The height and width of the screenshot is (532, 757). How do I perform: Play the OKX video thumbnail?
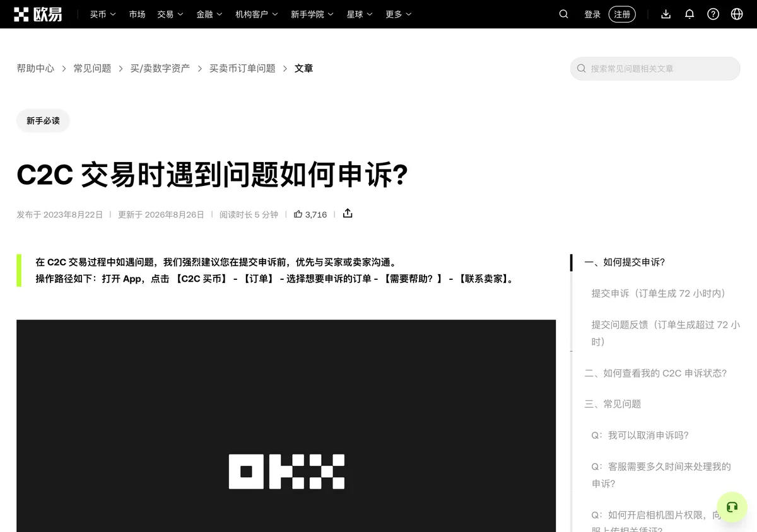point(286,425)
